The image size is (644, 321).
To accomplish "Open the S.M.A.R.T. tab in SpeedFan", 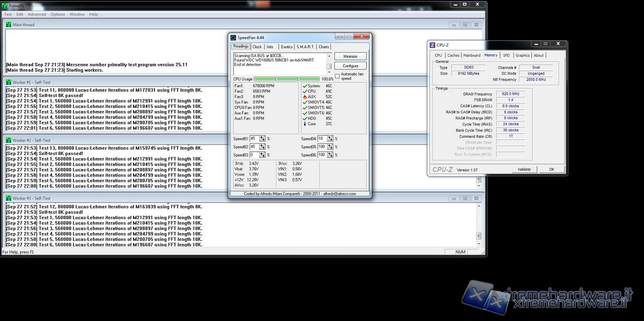I will tap(306, 47).
